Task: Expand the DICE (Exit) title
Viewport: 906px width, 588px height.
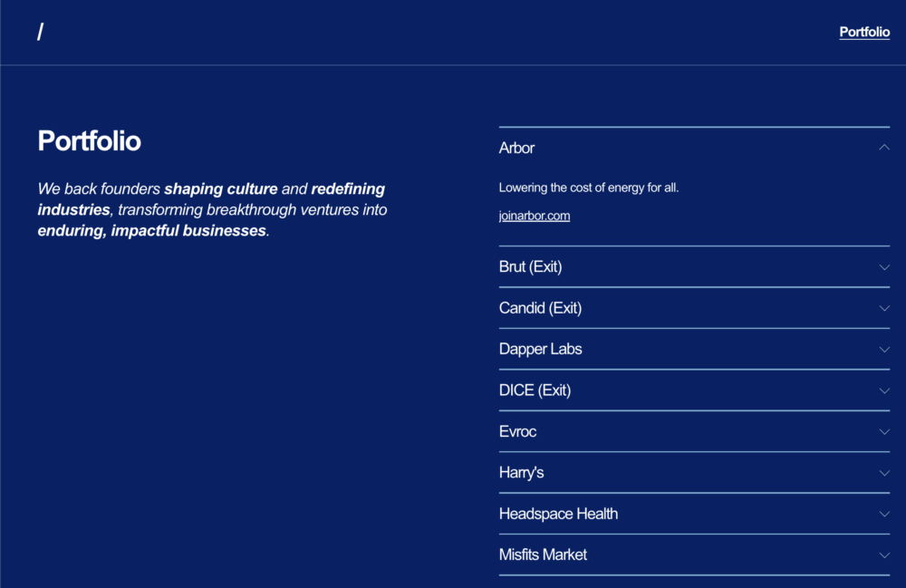Action: point(535,390)
